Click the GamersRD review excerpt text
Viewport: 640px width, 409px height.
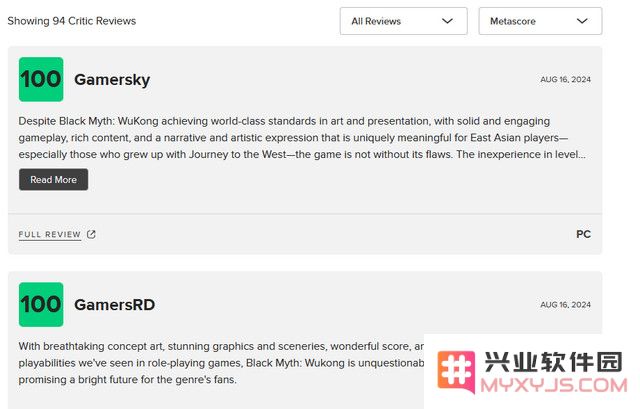(x=221, y=363)
